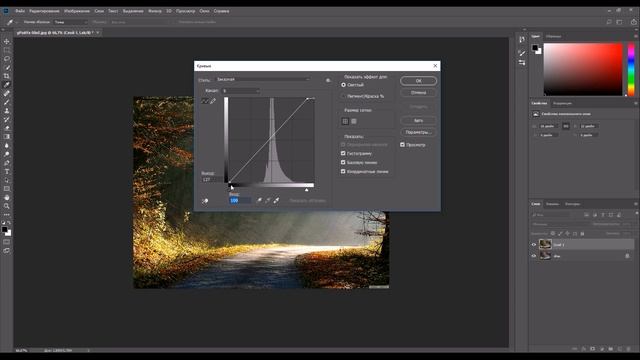The height and width of the screenshot is (360, 640).
Task: Select the Pigment/Ink % radio button
Action: 343,96
